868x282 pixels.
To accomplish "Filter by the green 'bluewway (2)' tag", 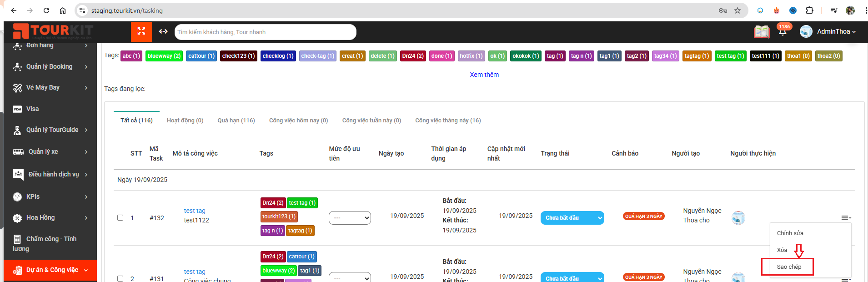I will coord(164,56).
